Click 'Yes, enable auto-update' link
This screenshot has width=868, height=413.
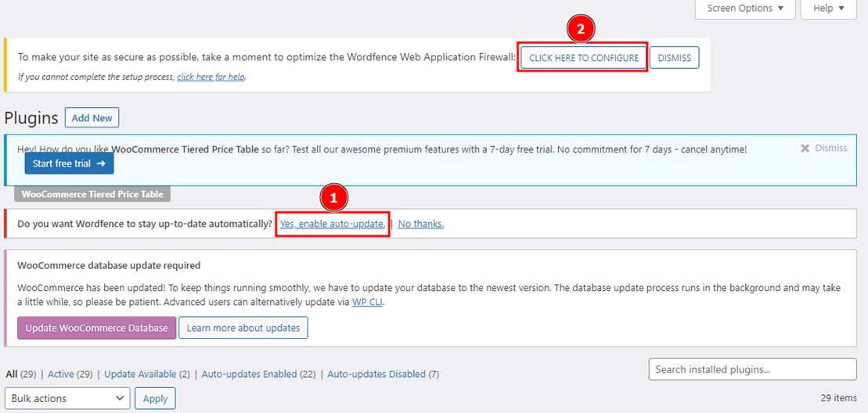[x=333, y=224]
